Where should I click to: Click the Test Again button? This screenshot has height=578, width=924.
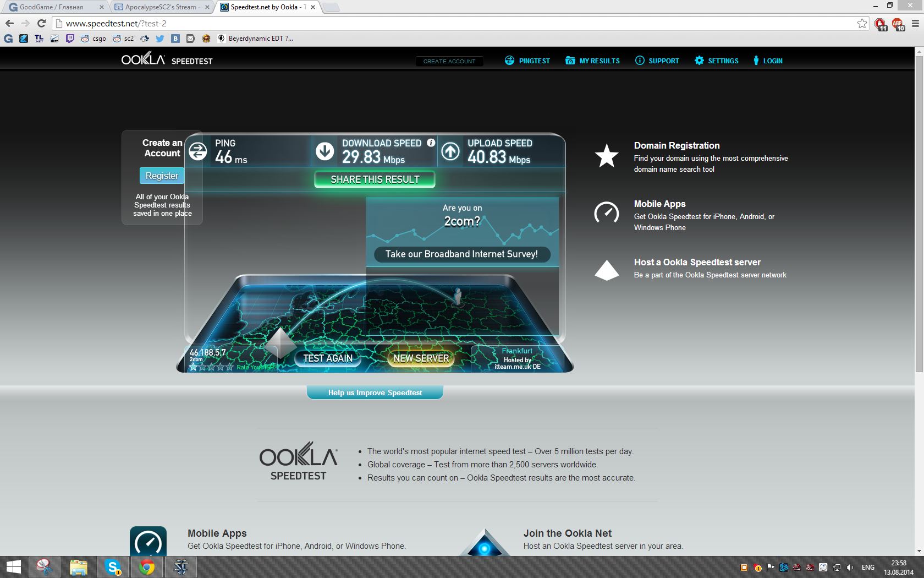(x=328, y=358)
